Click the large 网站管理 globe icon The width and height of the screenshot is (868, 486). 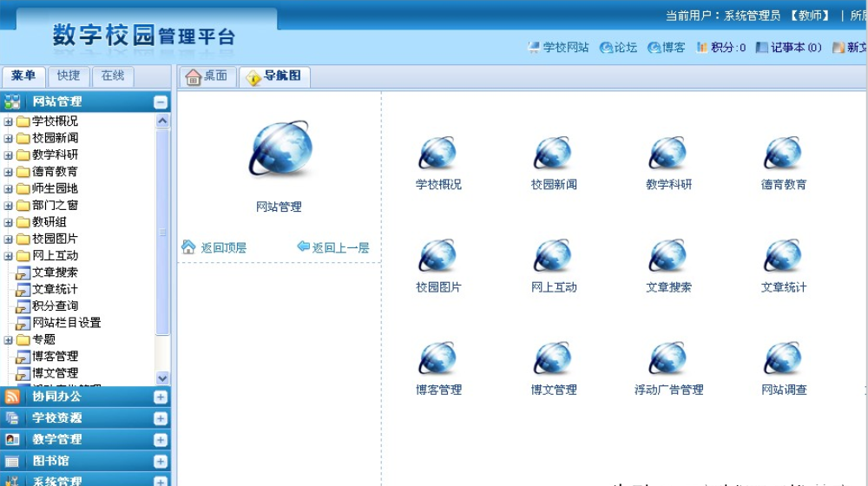coord(280,149)
